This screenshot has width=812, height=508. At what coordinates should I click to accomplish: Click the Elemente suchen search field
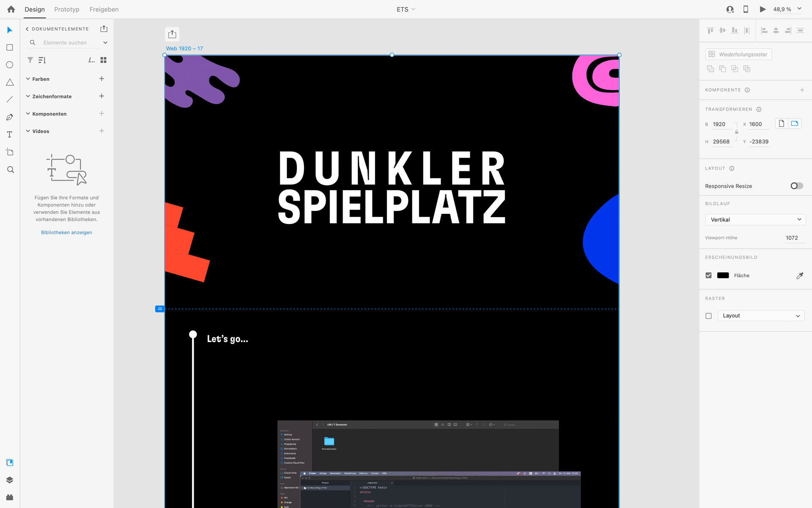pyautogui.click(x=65, y=43)
